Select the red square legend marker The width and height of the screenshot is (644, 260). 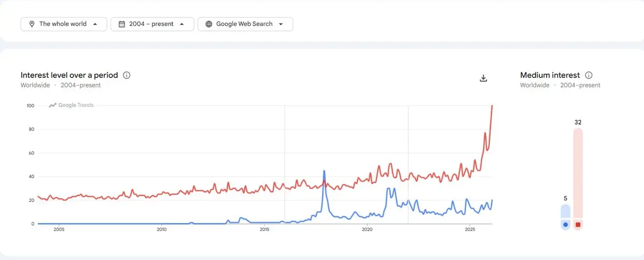(x=578, y=225)
